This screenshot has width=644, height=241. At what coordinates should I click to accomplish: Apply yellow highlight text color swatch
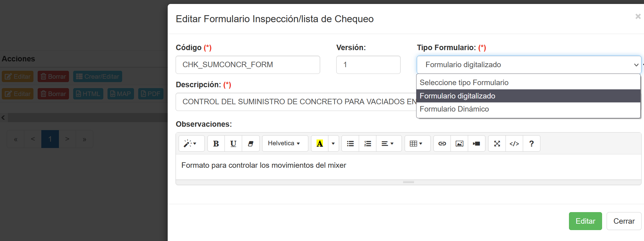point(320,143)
